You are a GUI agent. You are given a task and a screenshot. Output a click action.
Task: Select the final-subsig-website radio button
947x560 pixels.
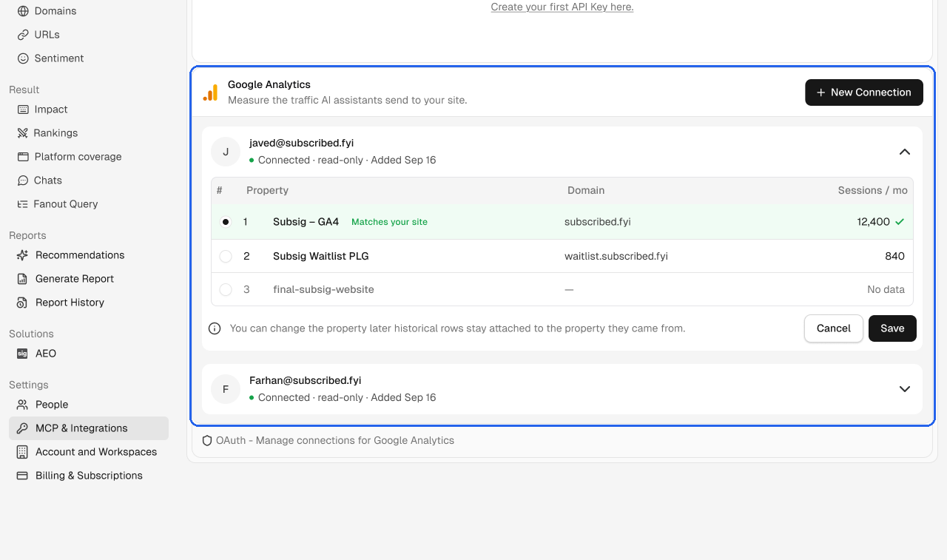pos(226,289)
